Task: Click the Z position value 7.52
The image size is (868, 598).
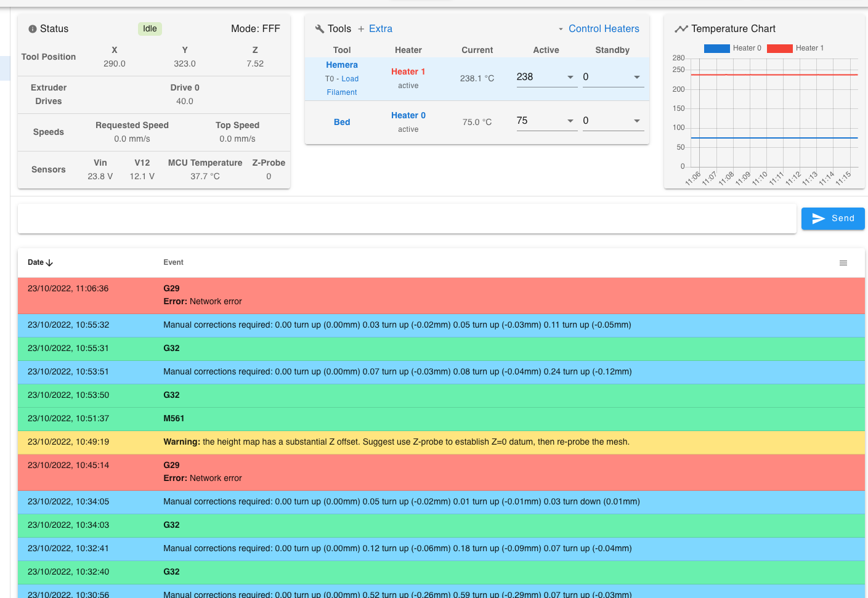Action: pyautogui.click(x=255, y=64)
